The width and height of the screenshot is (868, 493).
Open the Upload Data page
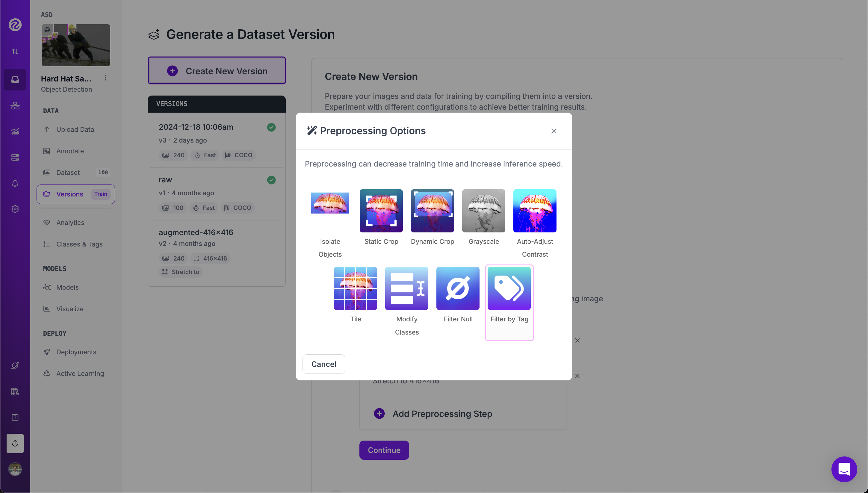coord(75,129)
